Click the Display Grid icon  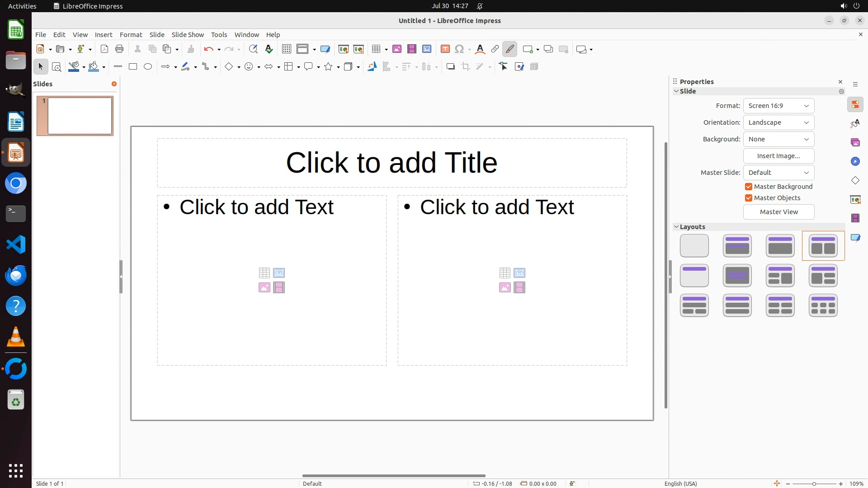pyautogui.click(x=286, y=49)
